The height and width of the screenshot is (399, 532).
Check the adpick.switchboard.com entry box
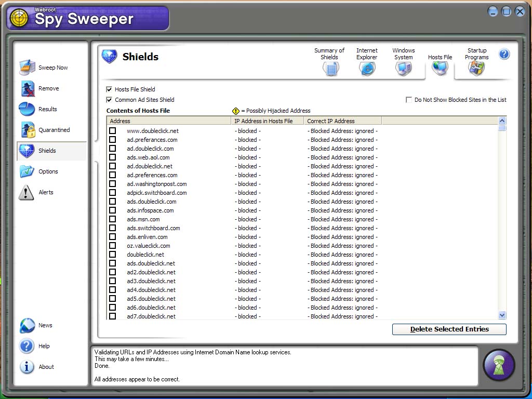(x=113, y=192)
